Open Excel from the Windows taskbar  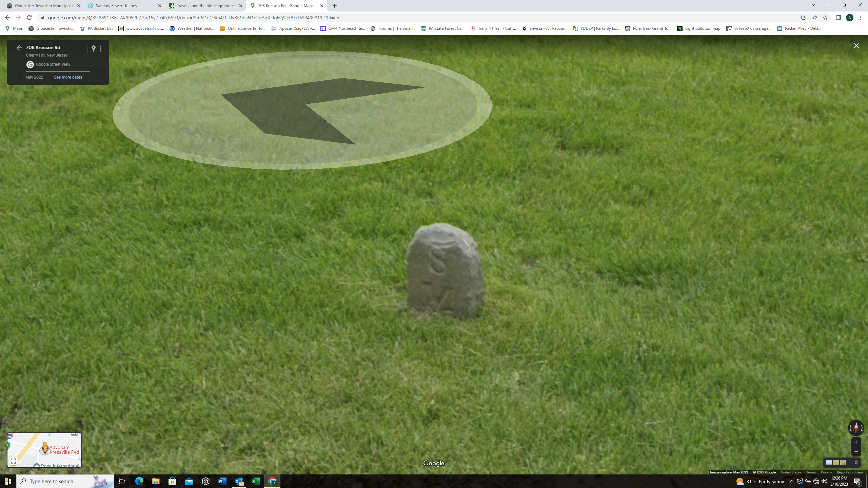click(x=255, y=481)
